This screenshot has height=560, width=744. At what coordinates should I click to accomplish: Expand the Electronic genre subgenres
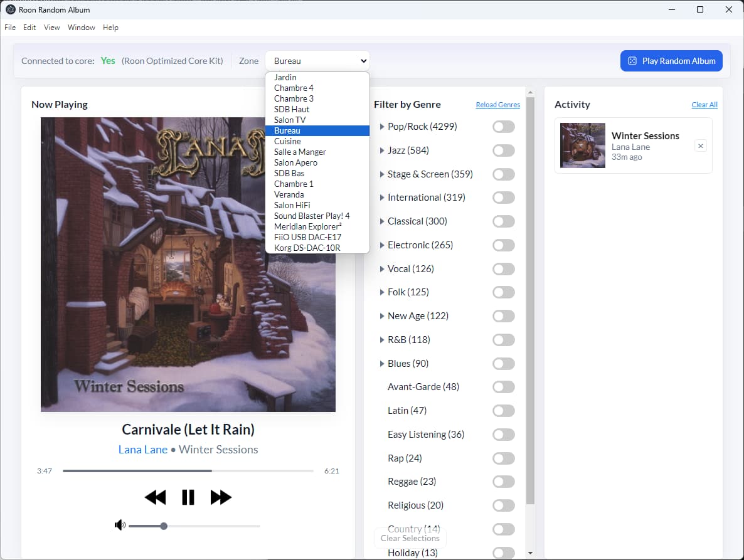tap(382, 245)
